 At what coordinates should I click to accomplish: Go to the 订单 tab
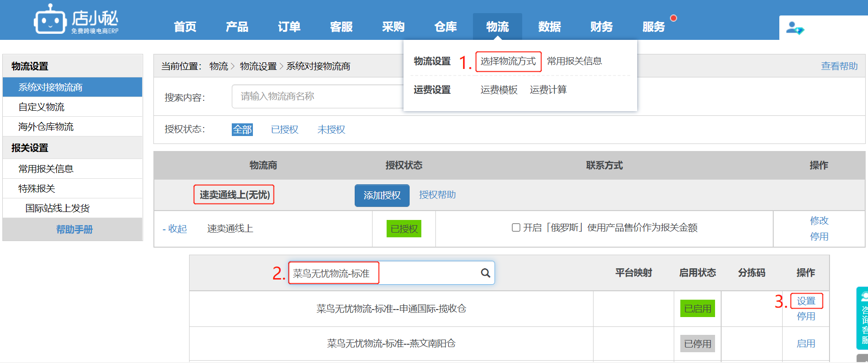pos(289,27)
